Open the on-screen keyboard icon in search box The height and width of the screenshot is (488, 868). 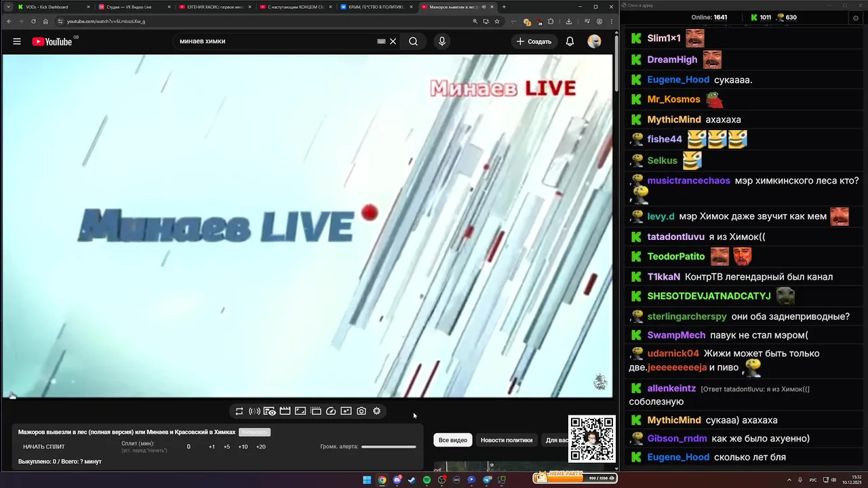[x=381, y=41]
